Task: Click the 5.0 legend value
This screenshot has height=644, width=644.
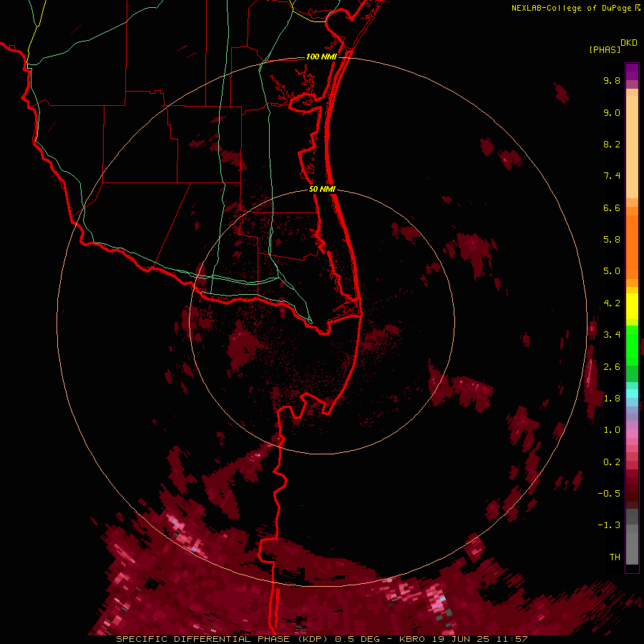Action: [612, 271]
